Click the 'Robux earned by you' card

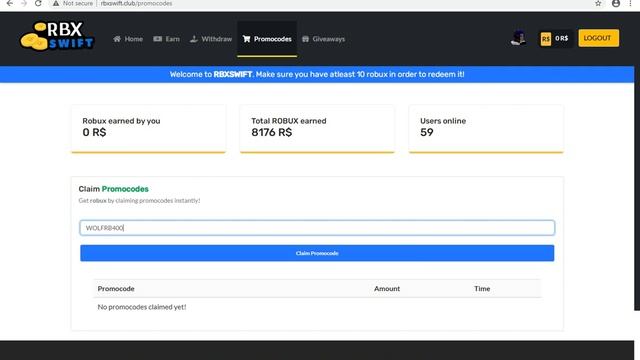click(x=149, y=129)
